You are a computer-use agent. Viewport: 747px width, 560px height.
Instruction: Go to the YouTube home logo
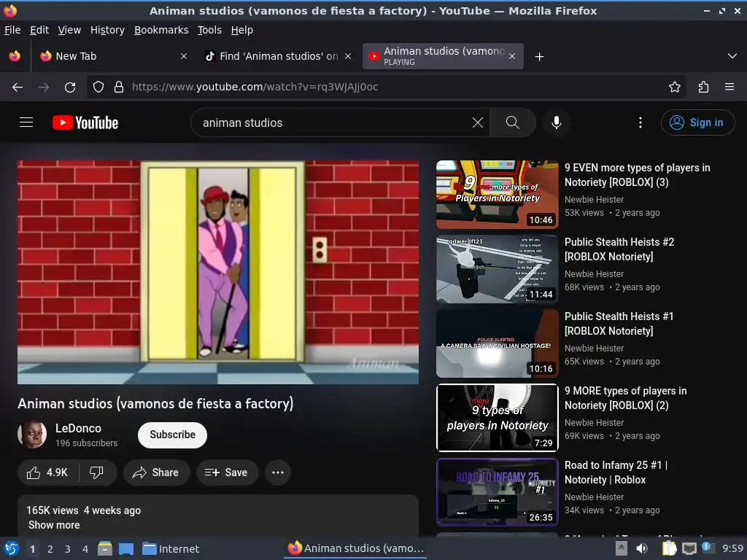pos(85,122)
